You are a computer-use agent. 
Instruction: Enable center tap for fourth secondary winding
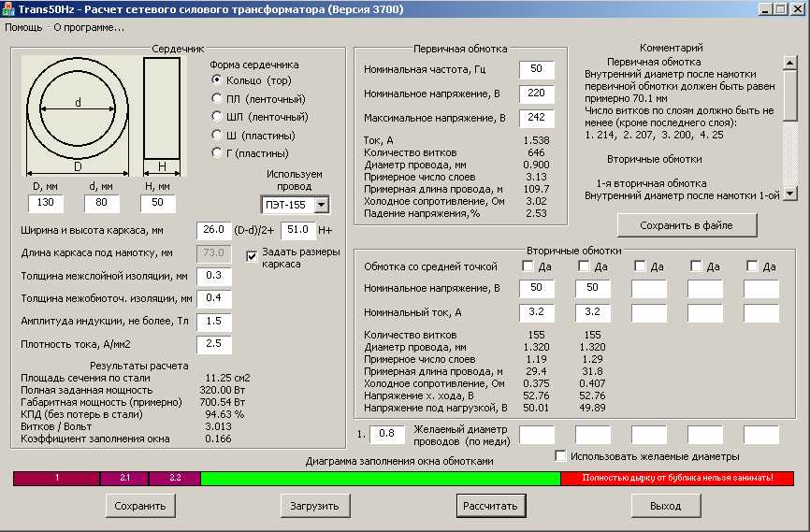696,266
